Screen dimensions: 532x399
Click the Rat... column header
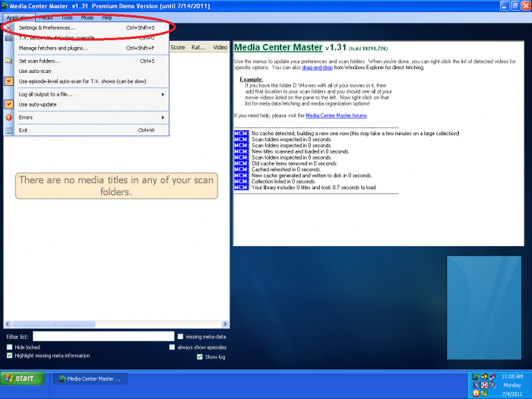[x=198, y=47]
